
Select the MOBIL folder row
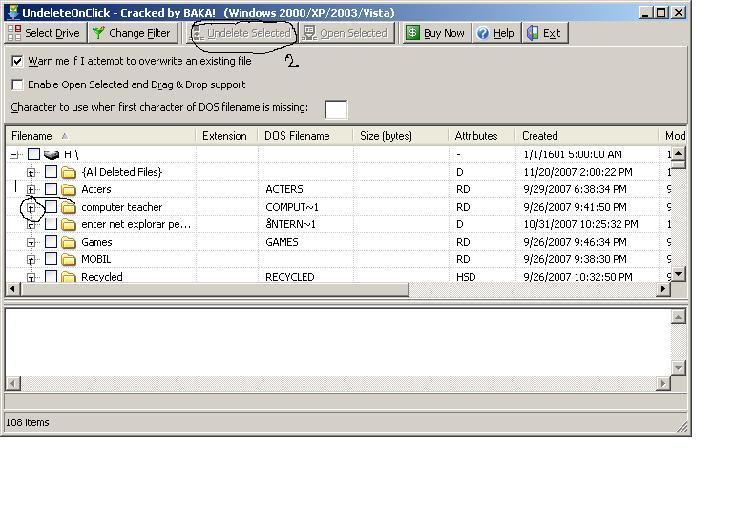96,259
